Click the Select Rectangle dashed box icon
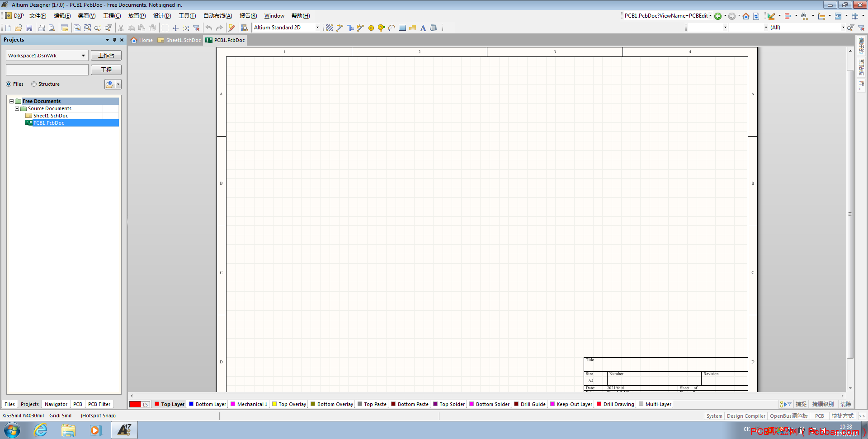 click(x=165, y=28)
